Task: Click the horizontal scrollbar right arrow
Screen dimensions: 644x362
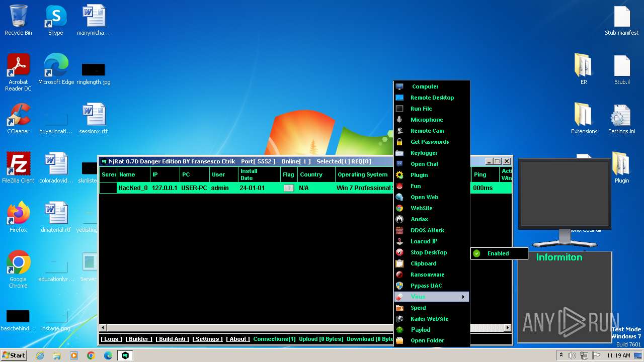Action: click(508, 327)
